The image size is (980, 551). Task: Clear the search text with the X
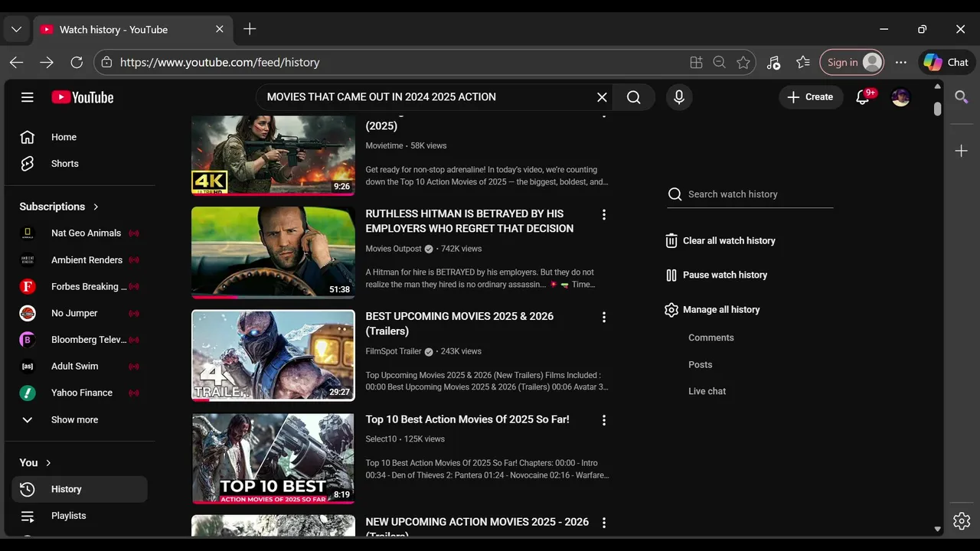602,97
